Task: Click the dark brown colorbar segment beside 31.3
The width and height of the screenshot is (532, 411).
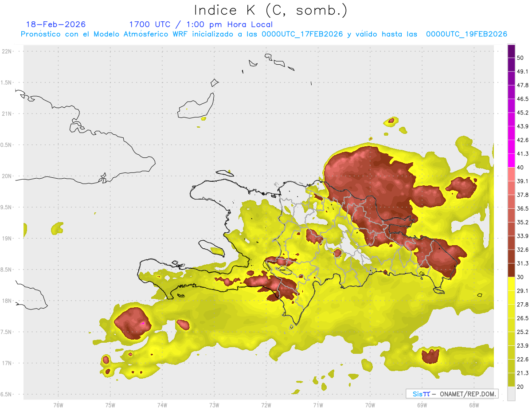Action: 511,270
